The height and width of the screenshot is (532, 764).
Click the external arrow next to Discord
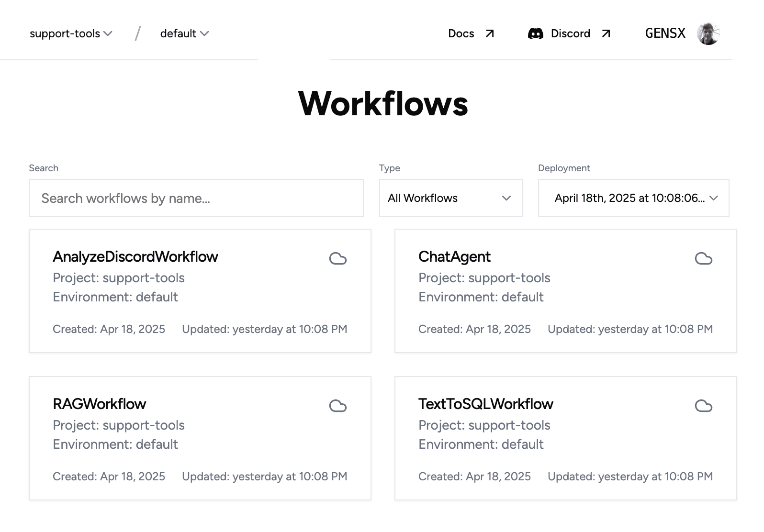[606, 33]
